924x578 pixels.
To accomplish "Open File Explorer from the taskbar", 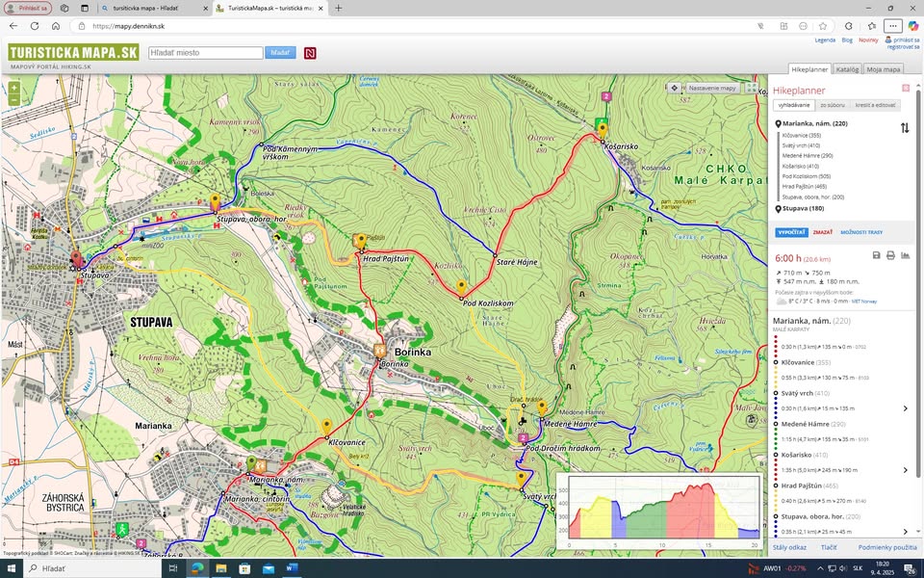I will click(221, 568).
